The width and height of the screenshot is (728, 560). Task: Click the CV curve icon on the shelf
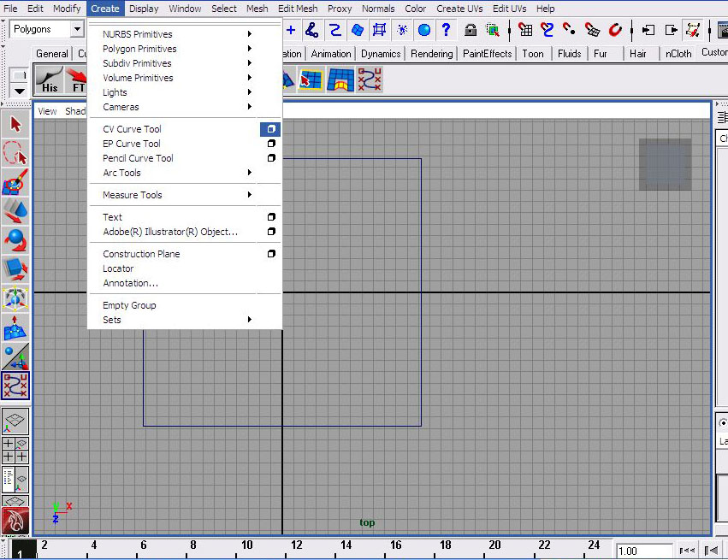[x=370, y=80]
